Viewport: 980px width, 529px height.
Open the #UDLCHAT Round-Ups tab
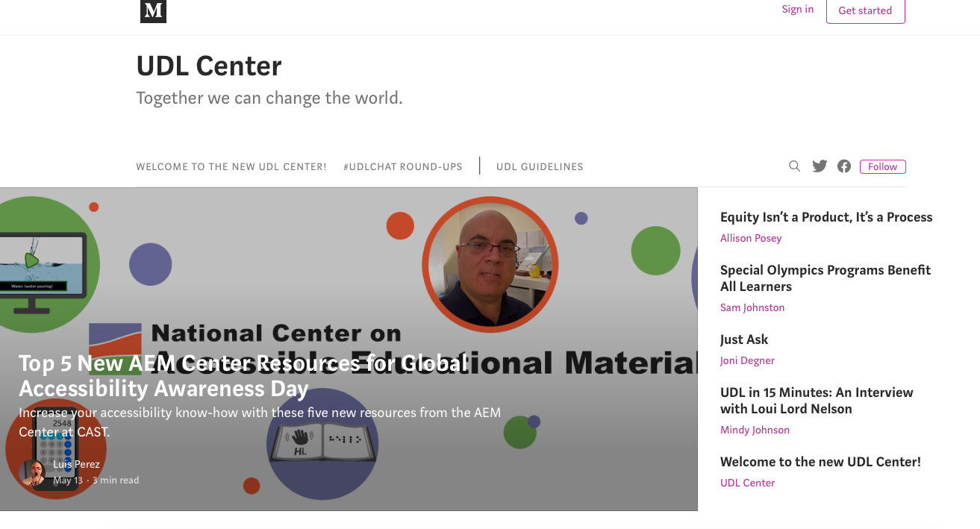[403, 166]
